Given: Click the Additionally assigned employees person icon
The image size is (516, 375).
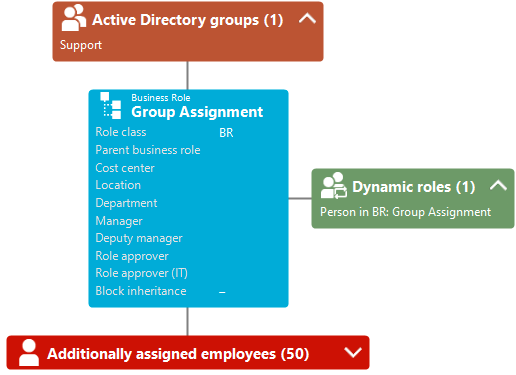Looking at the screenshot, I should coord(29,352).
